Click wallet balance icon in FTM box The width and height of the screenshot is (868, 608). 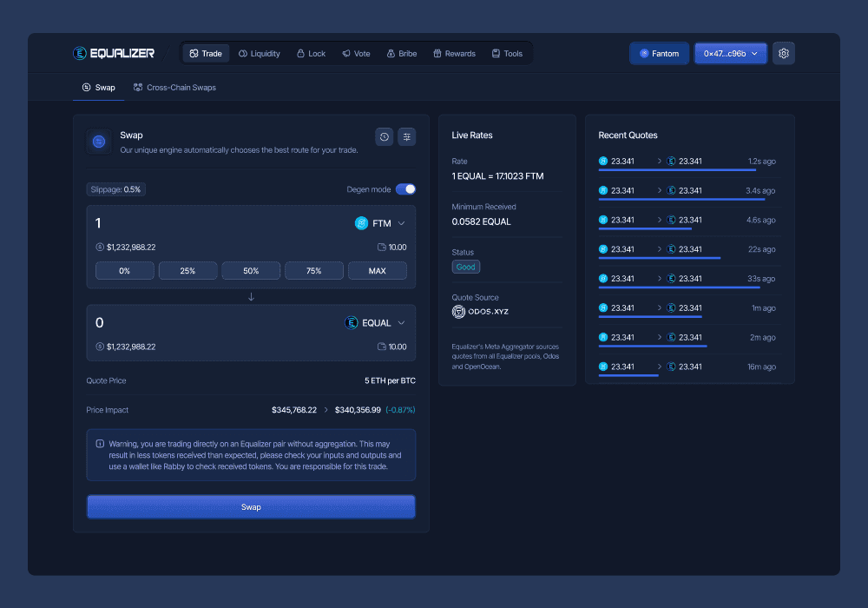tap(382, 248)
